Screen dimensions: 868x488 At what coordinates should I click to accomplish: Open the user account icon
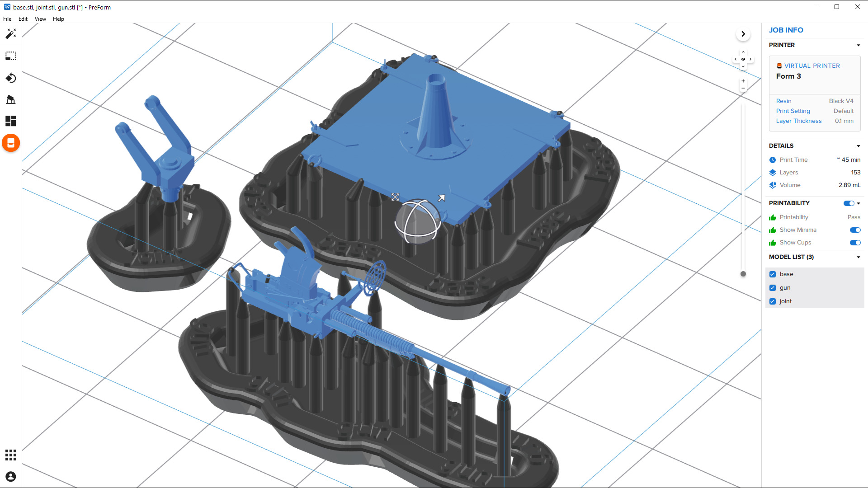11,477
